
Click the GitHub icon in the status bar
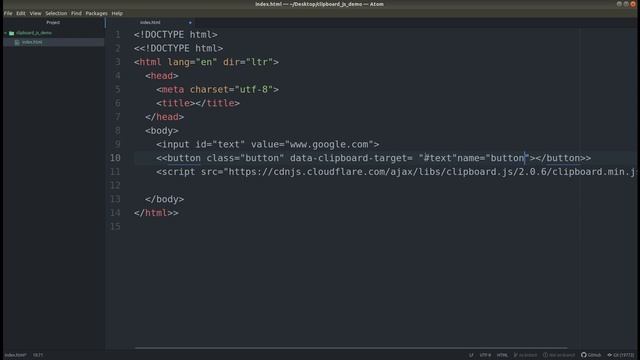tap(584, 355)
